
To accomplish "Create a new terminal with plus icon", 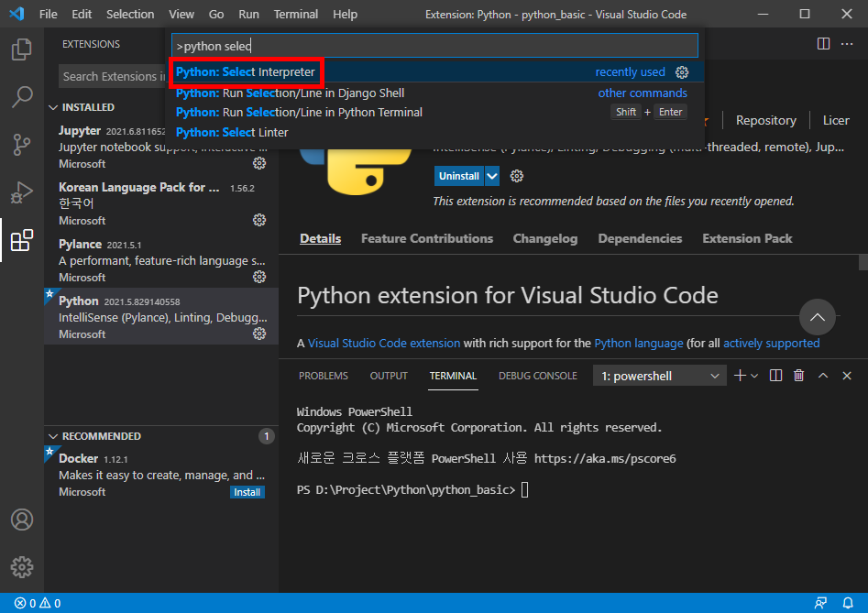I will coord(740,376).
